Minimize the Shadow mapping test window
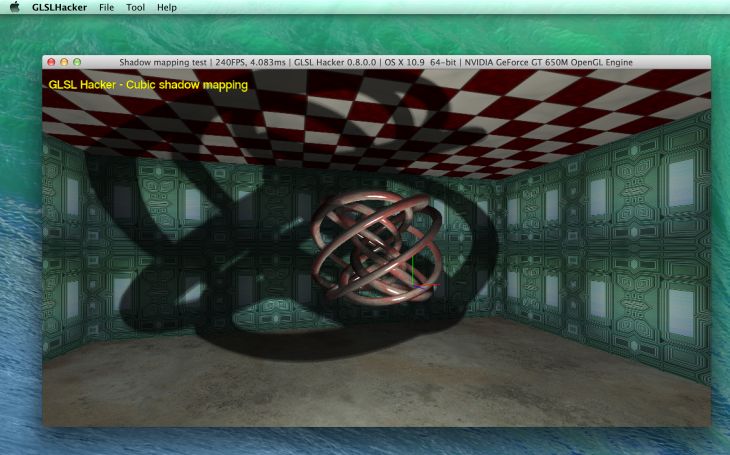Viewport: 730px width, 455px height. 64,62
